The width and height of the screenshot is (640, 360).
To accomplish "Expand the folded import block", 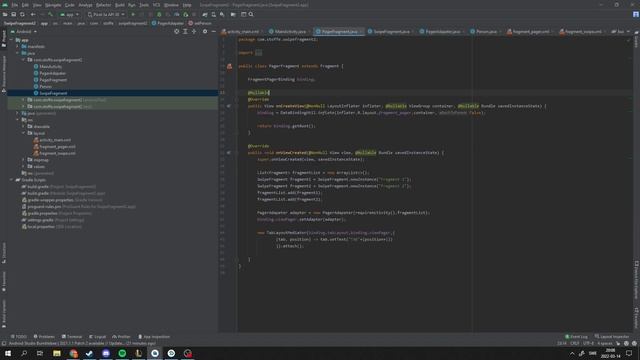I will [x=258, y=53].
